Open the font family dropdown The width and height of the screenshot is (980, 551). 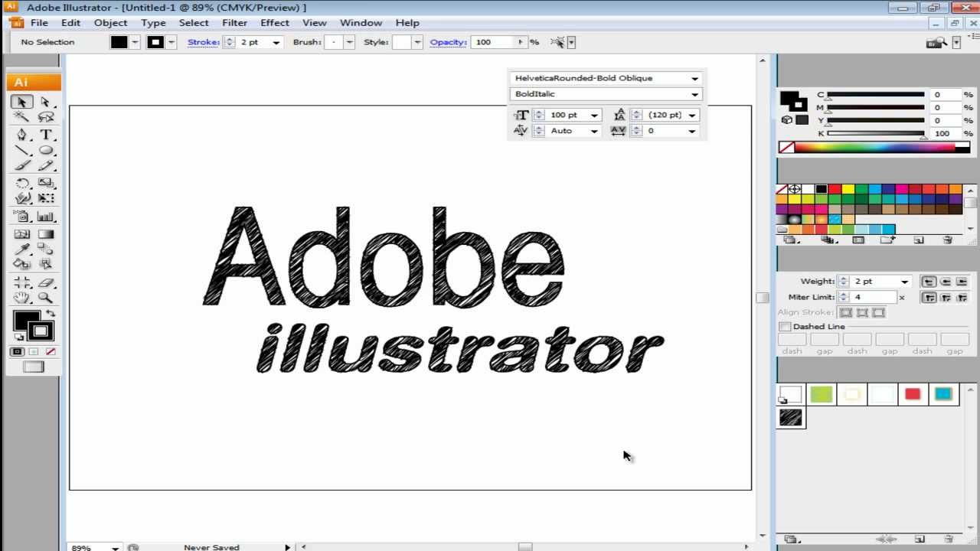pos(694,77)
